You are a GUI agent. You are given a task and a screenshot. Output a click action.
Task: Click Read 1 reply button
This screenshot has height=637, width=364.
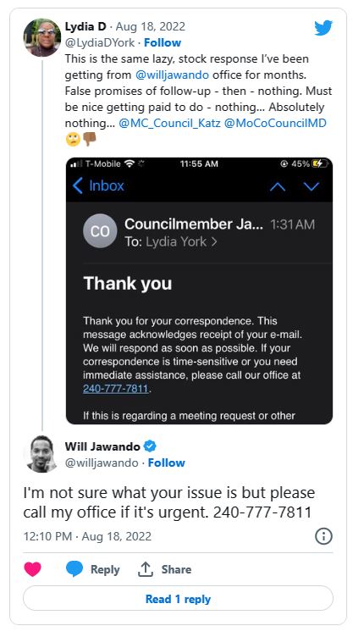point(178,598)
